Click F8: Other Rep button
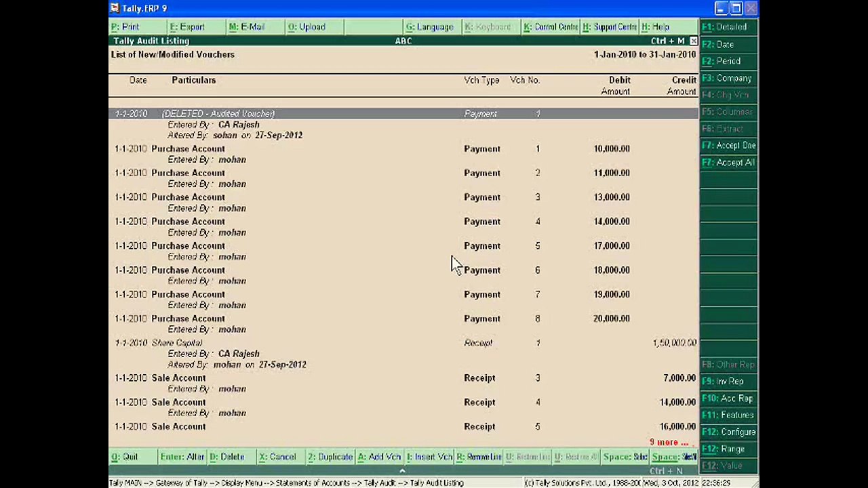The image size is (868, 488). coord(729,365)
